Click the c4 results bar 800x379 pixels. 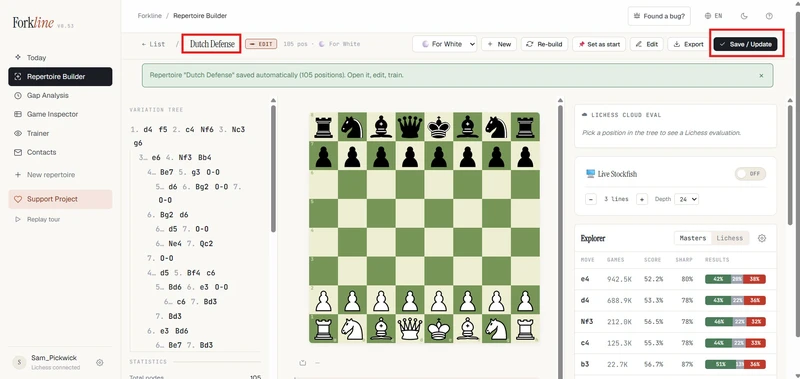pos(735,343)
